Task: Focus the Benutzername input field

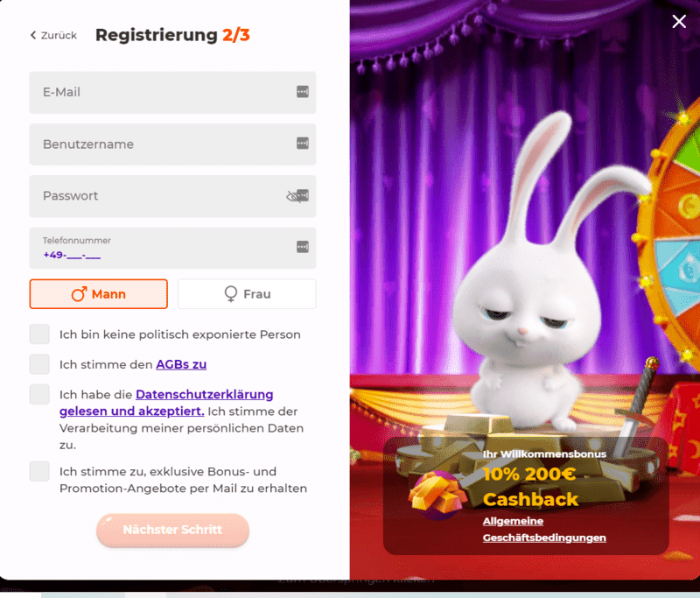Action: tap(172, 144)
